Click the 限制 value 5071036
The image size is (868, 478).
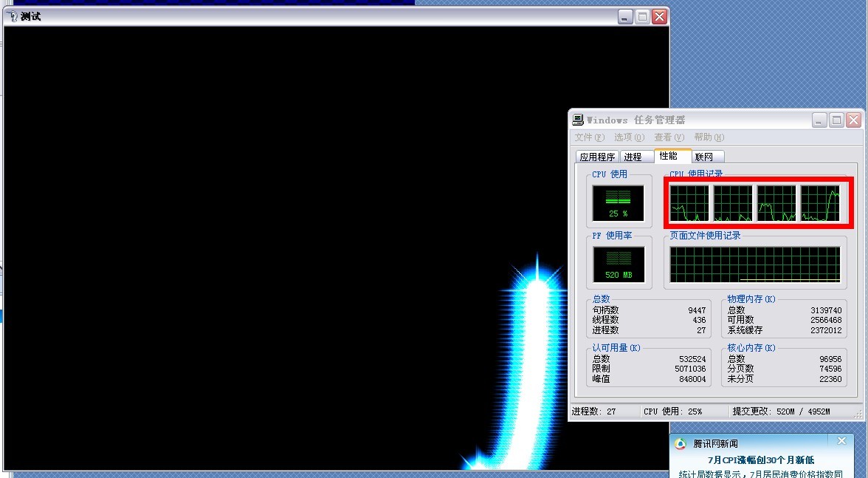[690, 369]
